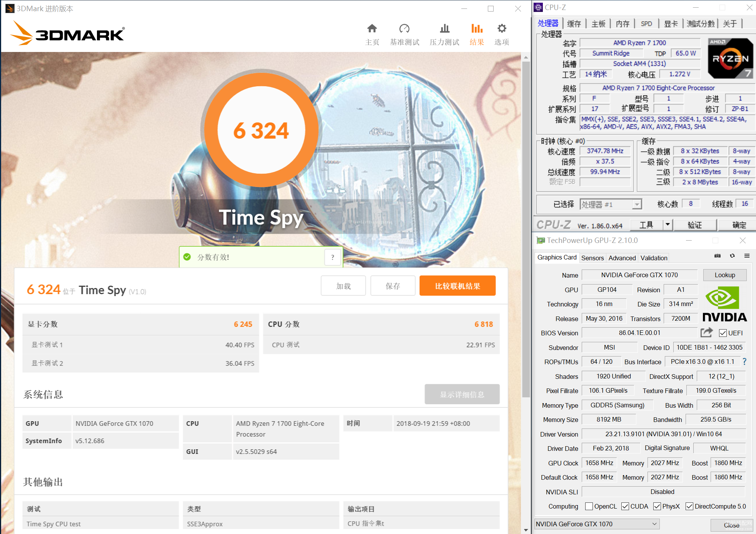Open GPU selection dropdown in GPU-Z
The width and height of the screenshot is (756, 534).
point(597,524)
